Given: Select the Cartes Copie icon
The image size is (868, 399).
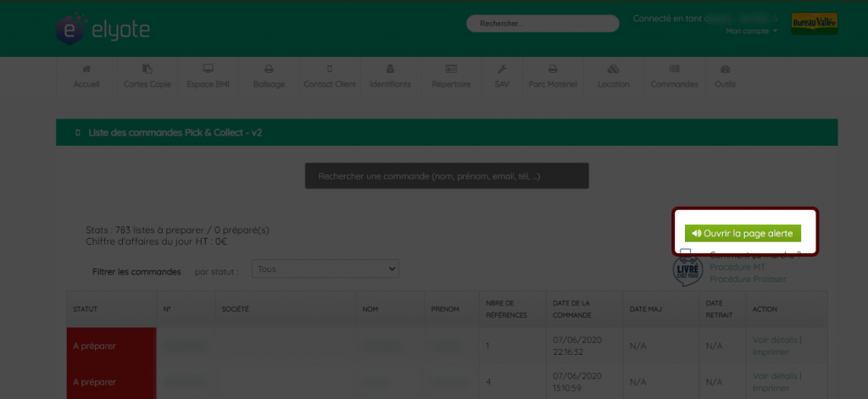Looking at the screenshot, I should click(147, 69).
